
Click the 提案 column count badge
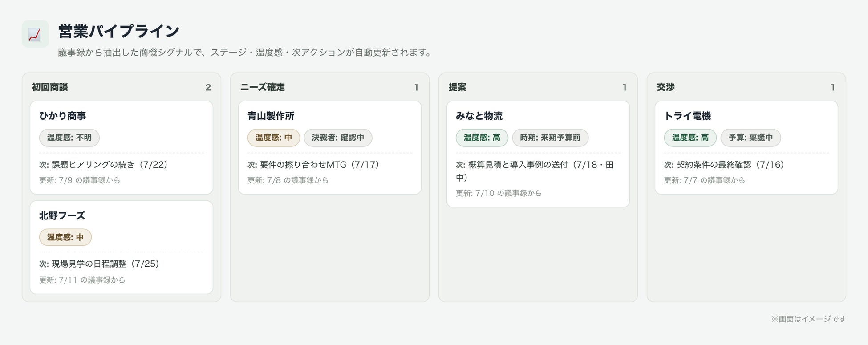(625, 88)
